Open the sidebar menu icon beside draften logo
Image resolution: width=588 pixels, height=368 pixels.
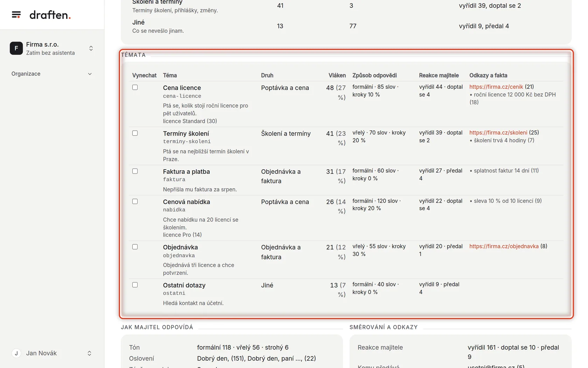pos(16,15)
